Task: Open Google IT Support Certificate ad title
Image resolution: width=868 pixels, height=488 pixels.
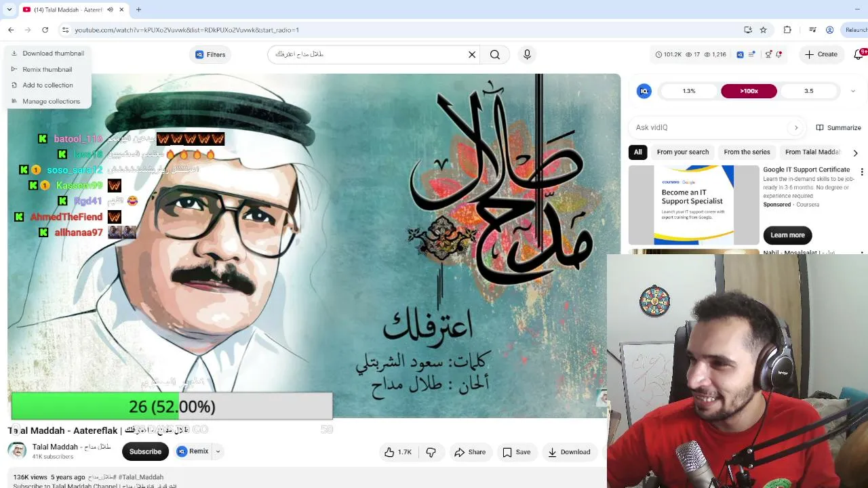Action: [806, 169]
